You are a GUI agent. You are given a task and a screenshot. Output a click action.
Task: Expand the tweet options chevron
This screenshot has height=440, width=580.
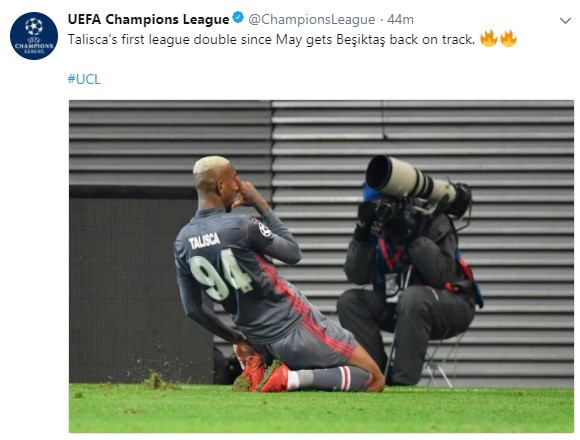pos(565,21)
